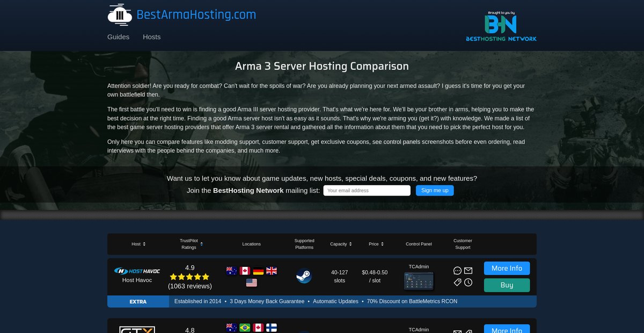Open More Info for the 4.8-rated host
644x333 pixels.
[x=507, y=329]
